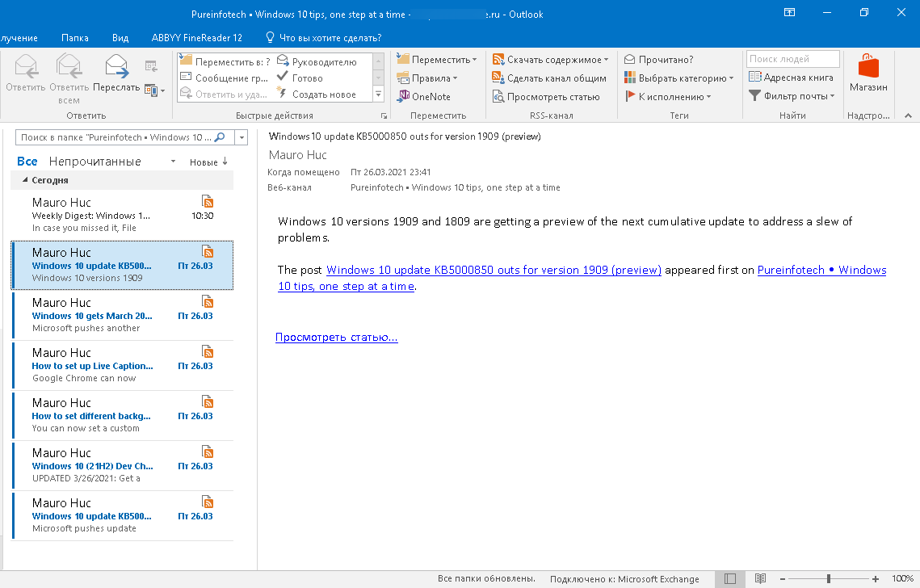Image resolution: width=920 pixels, height=588 pixels.
Task: Collapse the ribbon with the arrow
Action: 908,115
